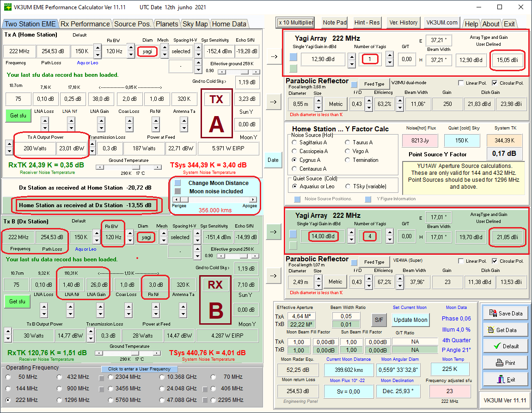Click the Exit door icon button
The height and width of the screenshot is (413, 532).
tap(506, 379)
